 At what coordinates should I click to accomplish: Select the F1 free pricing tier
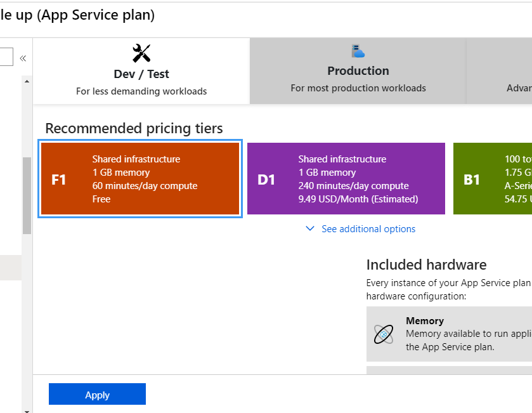pos(140,180)
